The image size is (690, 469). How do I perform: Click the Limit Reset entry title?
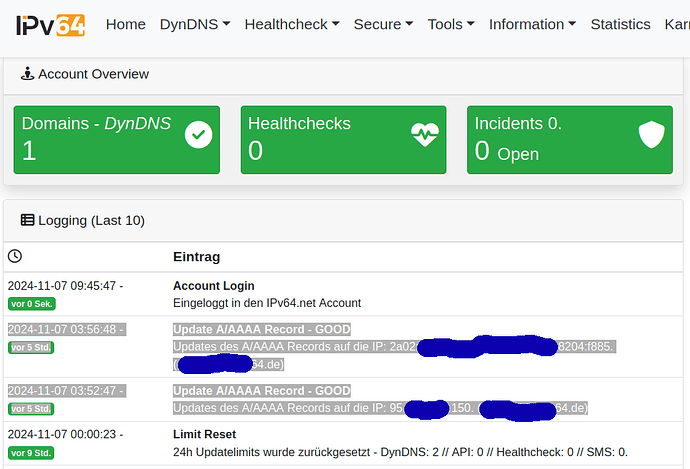(204, 434)
